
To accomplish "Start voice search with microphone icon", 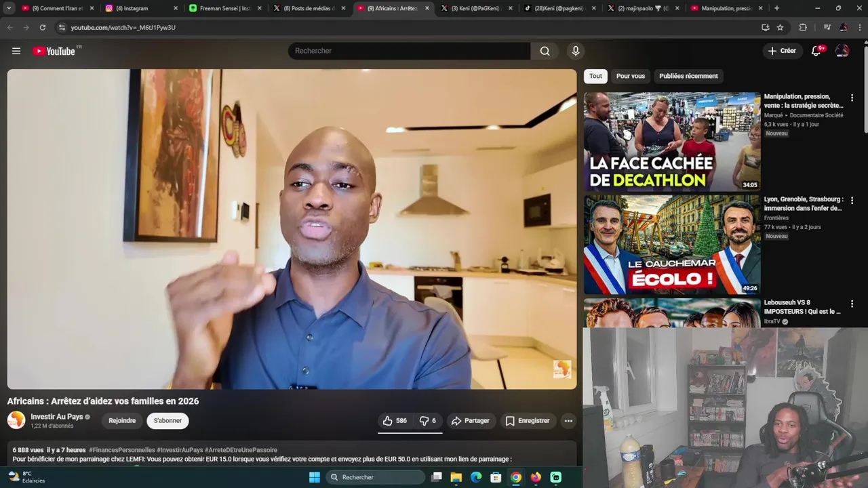I will coord(576,51).
